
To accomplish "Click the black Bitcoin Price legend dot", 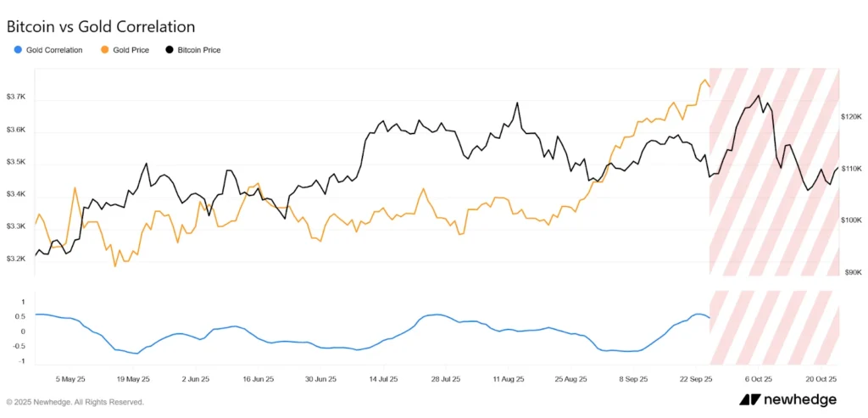I will (170, 50).
